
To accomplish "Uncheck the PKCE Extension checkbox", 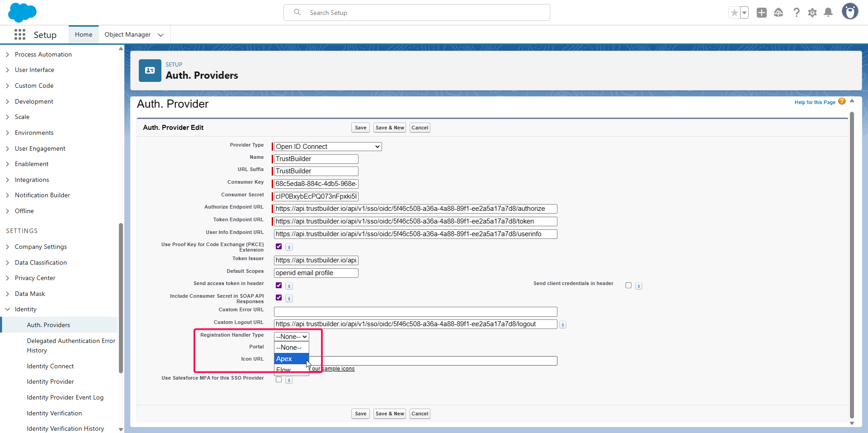I will pos(279,247).
